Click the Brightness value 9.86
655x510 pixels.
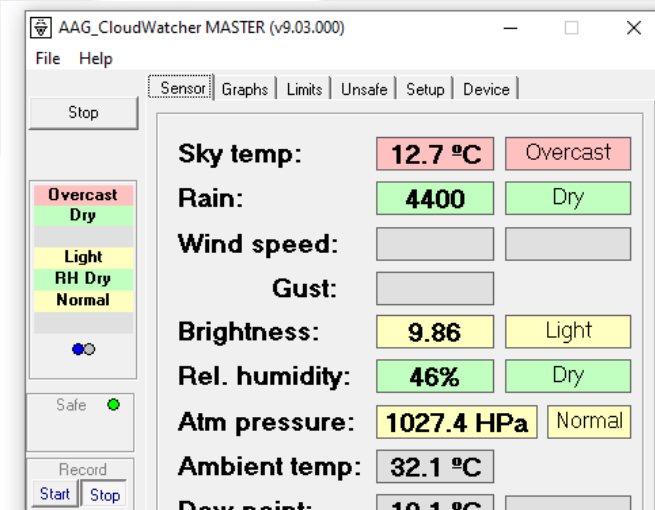point(435,332)
